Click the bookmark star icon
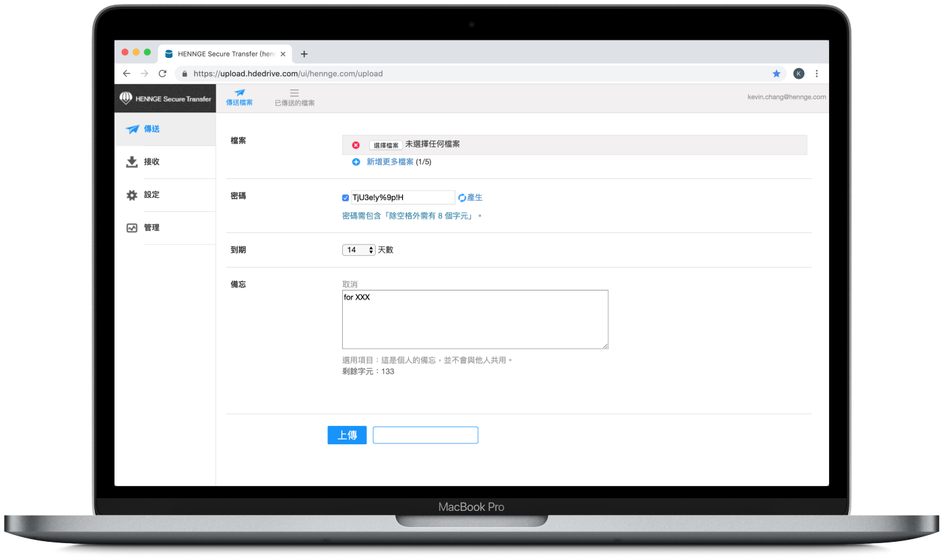The height and width of the screenshot is (560, 943). point(776,73)
